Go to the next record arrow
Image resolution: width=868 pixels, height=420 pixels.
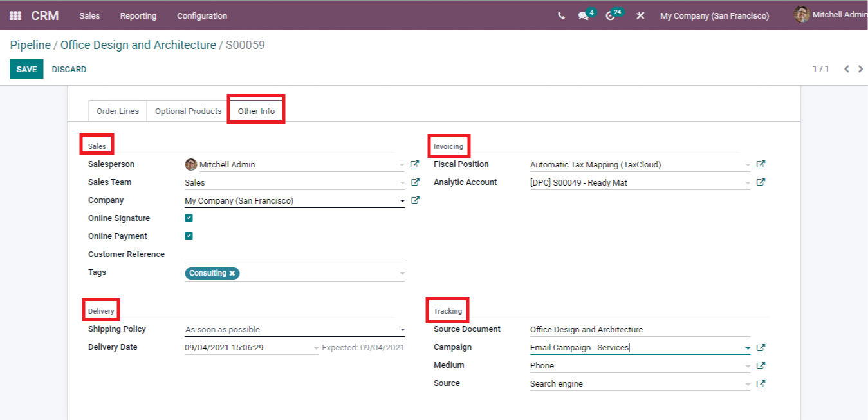861,69
